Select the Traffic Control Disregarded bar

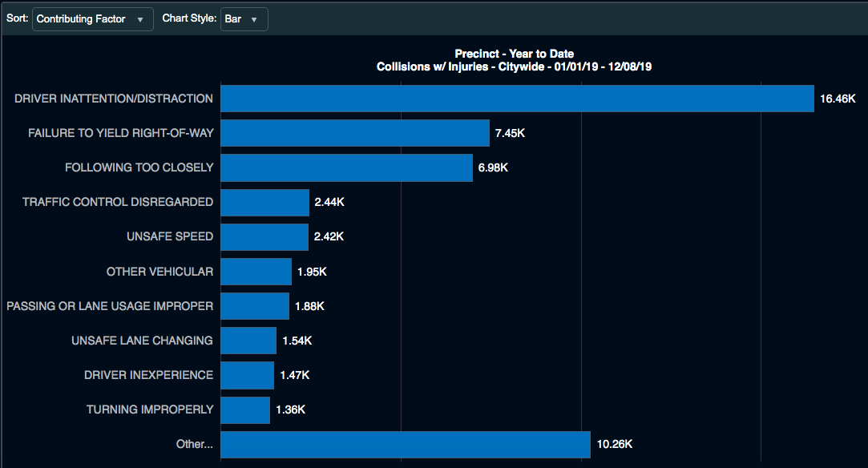tap(264, 203)
